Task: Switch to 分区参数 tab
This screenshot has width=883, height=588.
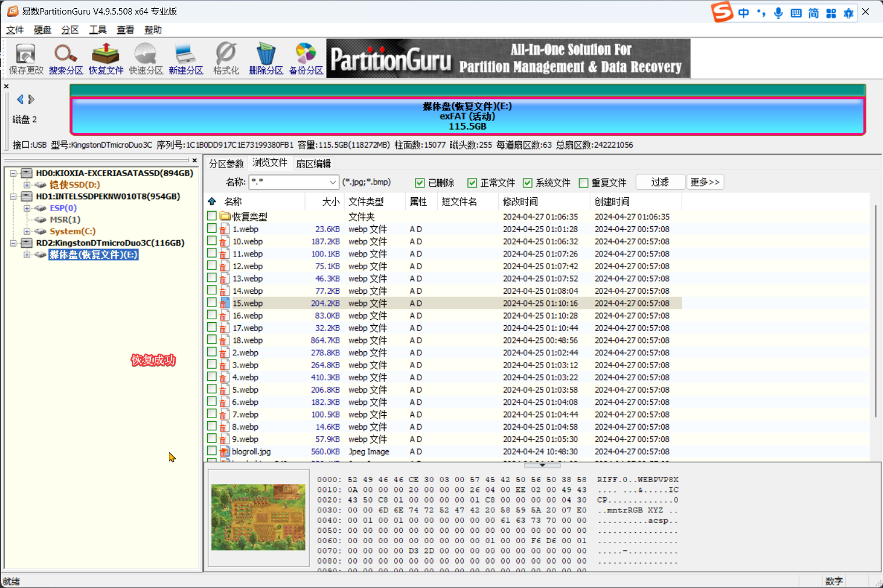Action: tap(226, 164)
